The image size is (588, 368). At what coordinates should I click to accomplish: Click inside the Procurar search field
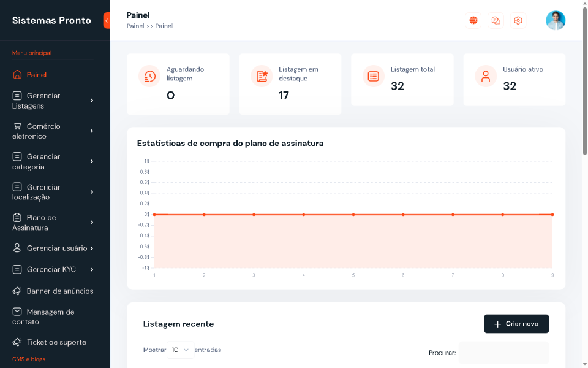tap(503, 352)
